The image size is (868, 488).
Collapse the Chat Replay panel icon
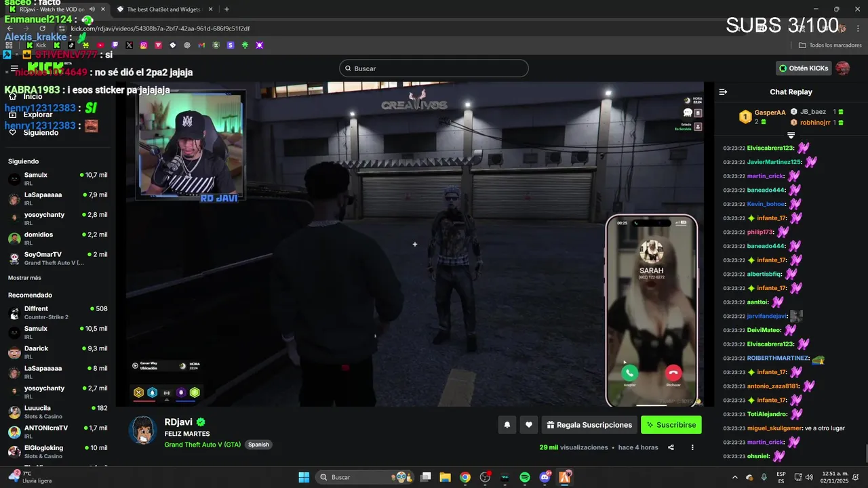tap(723, 91)
